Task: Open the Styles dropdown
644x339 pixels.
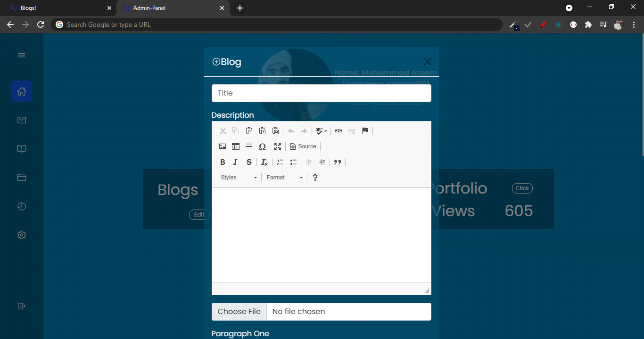Action: pyautogui.click(x=239, y=178)
